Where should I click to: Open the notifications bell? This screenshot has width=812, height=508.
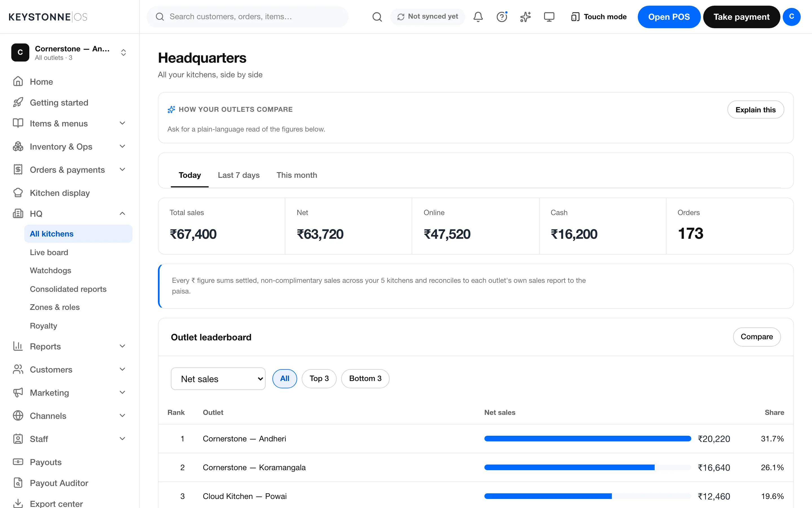click(x=478, y=17)
